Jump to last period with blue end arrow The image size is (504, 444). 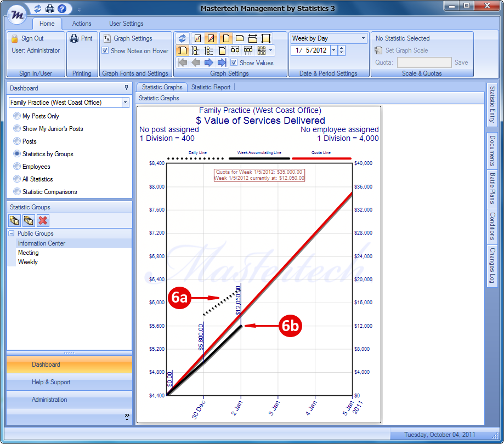[222, 62]
